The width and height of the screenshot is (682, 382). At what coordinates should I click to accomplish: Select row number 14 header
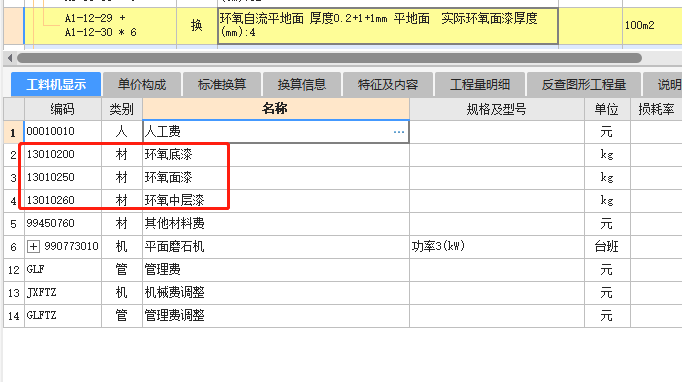point(13,315)
